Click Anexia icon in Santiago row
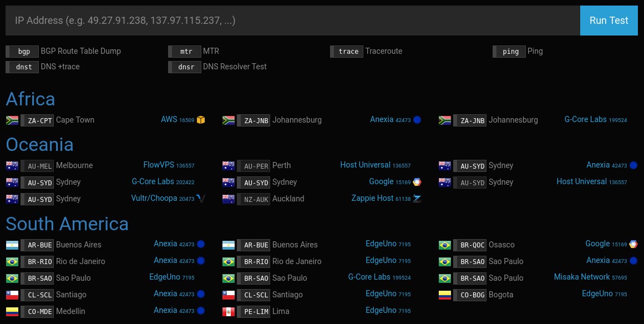 [201, 294]
